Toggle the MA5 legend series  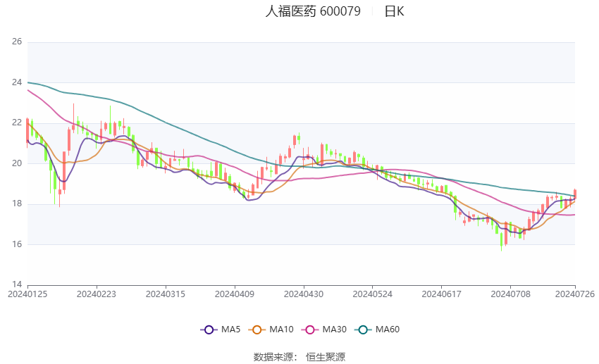click(x=221, y=330)
